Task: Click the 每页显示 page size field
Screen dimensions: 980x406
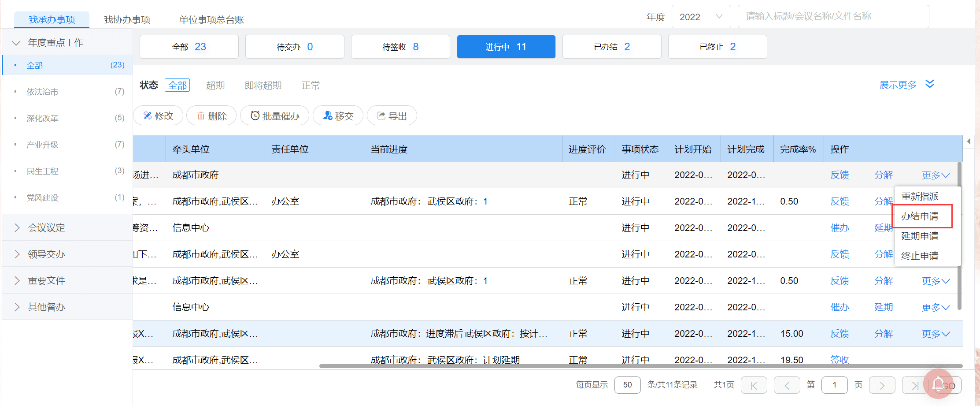Action: click(x=627, y=385)
